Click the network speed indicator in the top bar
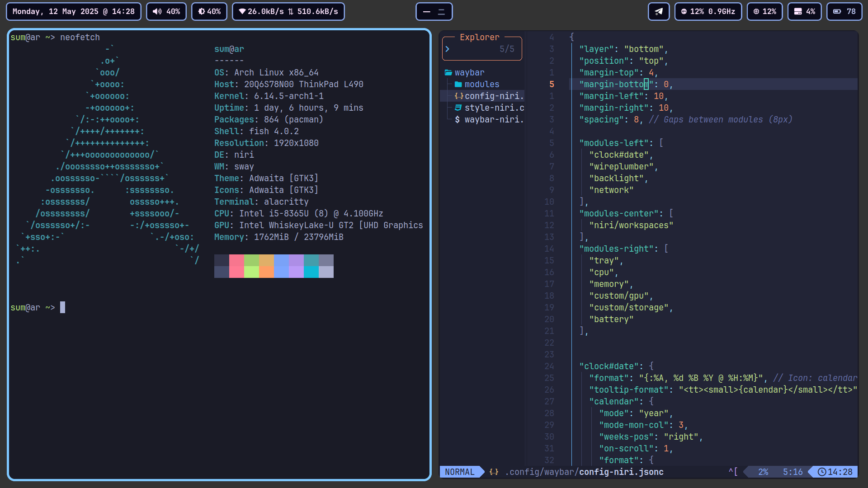The image size is (868, 488). tap(288, 11)
